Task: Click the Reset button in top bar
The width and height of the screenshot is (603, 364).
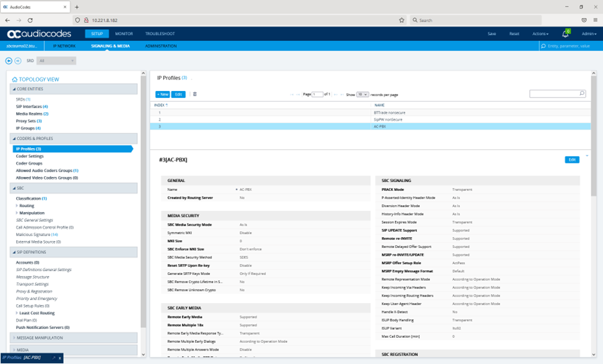Action: click(x=514, y=34)
